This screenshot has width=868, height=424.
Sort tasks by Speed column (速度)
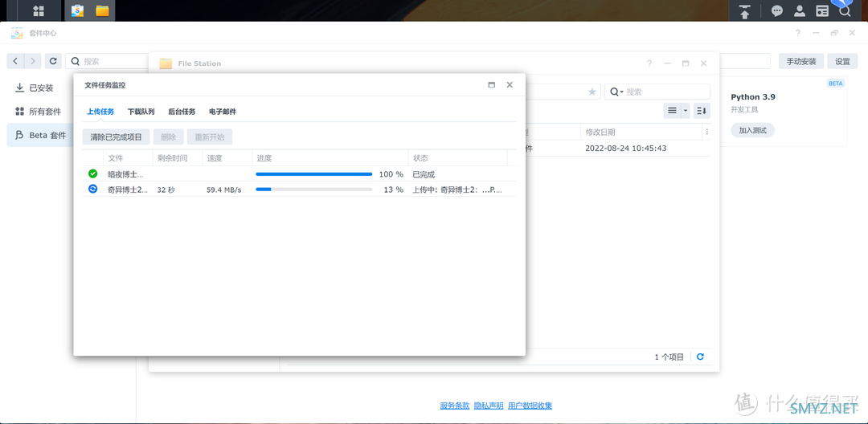227,158
